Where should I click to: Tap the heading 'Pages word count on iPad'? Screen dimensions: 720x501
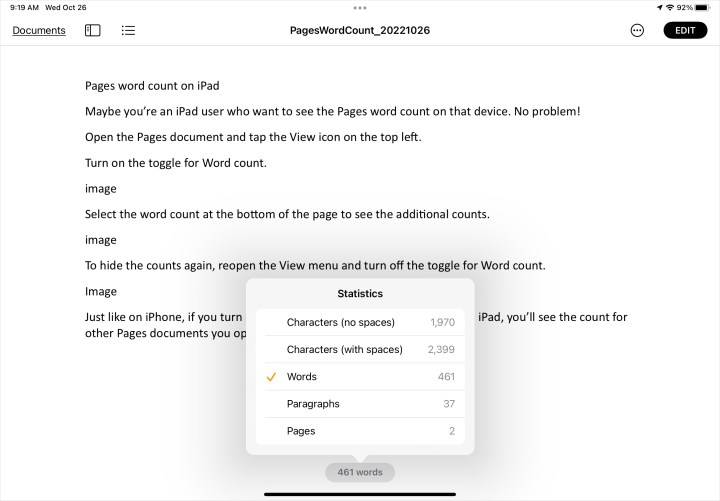[x=152, y=86]
